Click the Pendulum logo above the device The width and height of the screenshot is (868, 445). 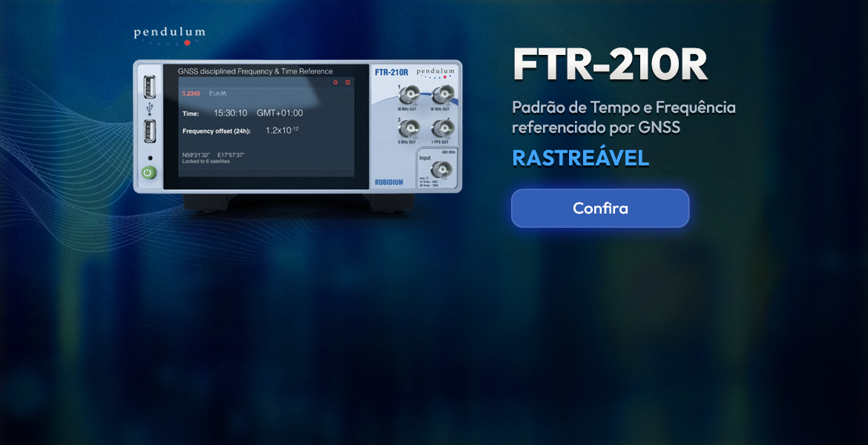pos(169,35)
